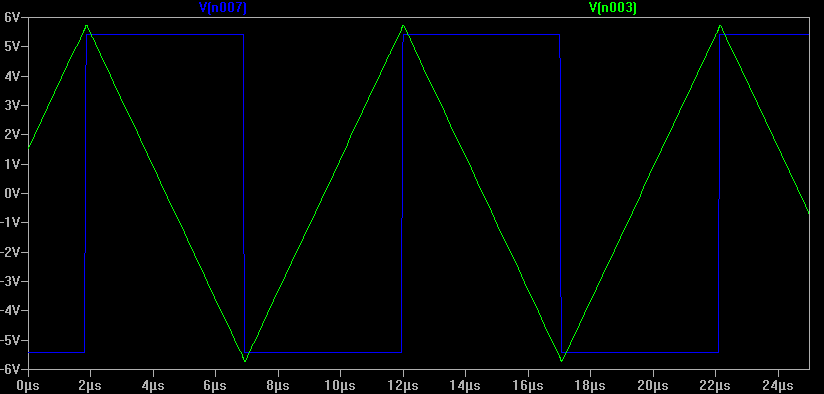Click the green triangle valley near 7µs
The image size is (824, 394).
(x=245, y=361)
